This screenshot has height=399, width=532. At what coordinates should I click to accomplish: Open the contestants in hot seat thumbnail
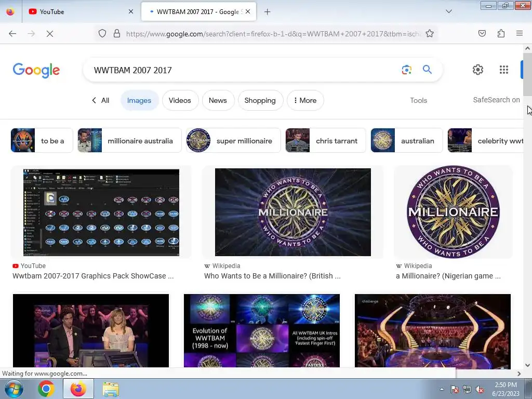click(90, 331)
